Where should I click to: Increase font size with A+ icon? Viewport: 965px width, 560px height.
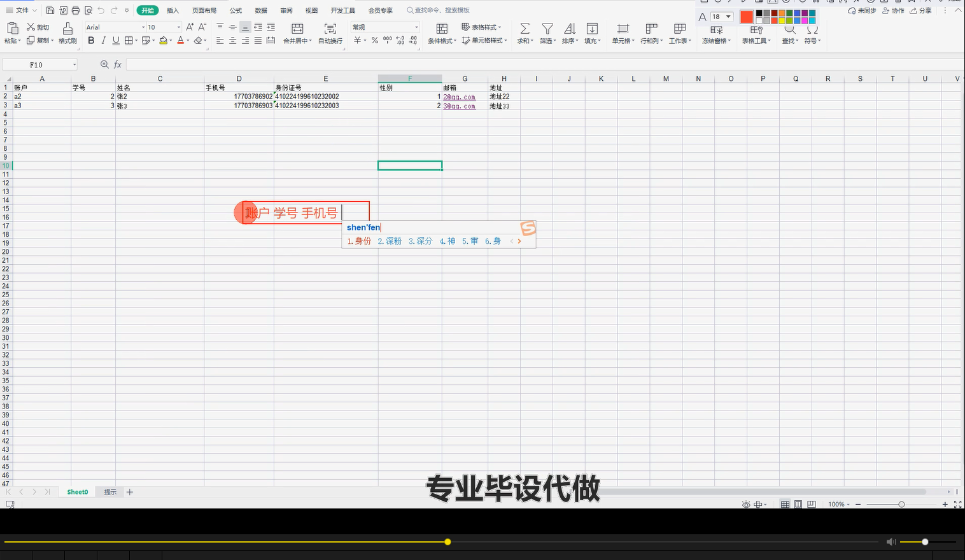[x=190, y=27]
